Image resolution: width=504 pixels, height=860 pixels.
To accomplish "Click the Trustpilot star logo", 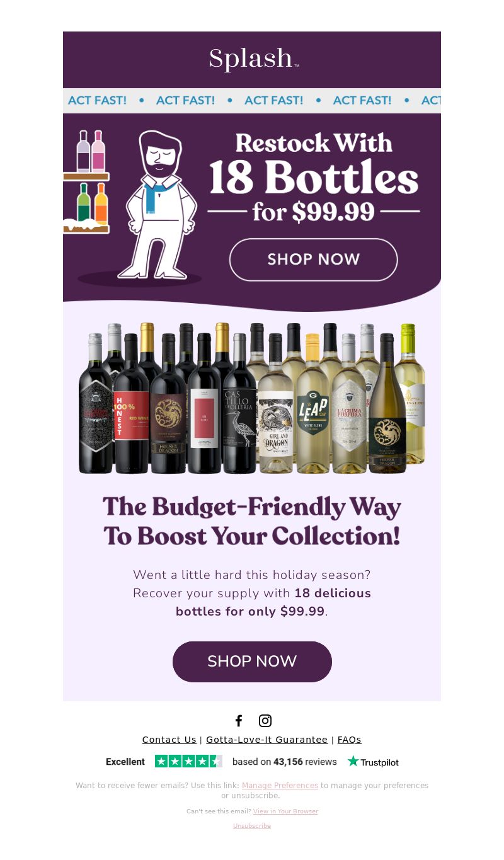I will point(373,762).
